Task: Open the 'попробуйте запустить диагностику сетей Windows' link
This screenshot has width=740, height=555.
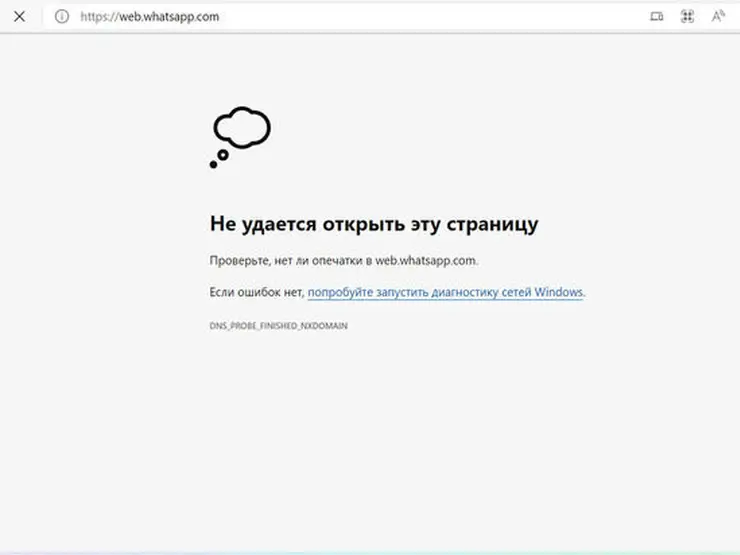Action: tap(445, 292)
